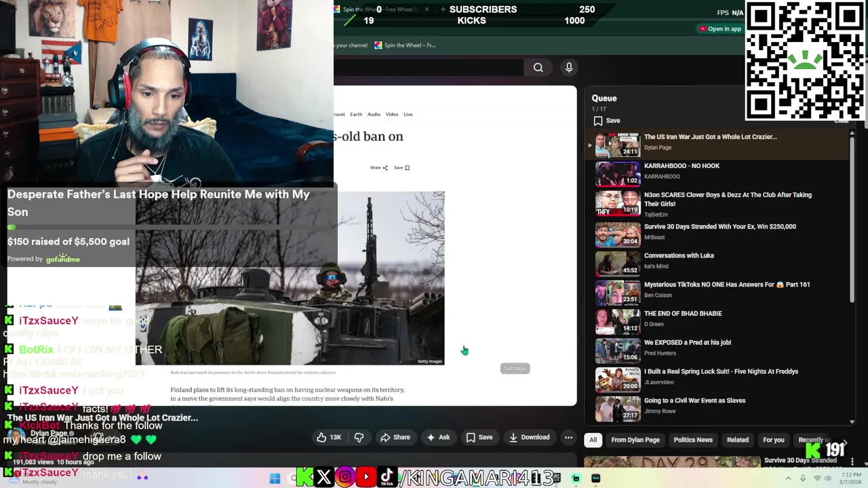Image resolution: width=868 pixels, height=488 pixels.
Task: Click the Jimmy Rowe channel name
Action: (x=660, y=411)
